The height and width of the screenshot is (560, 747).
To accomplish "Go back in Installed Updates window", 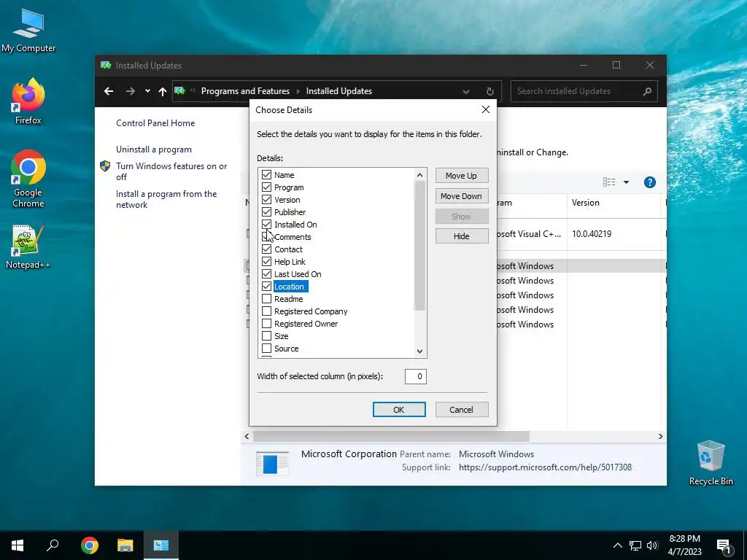I will [x=109, y=91].
